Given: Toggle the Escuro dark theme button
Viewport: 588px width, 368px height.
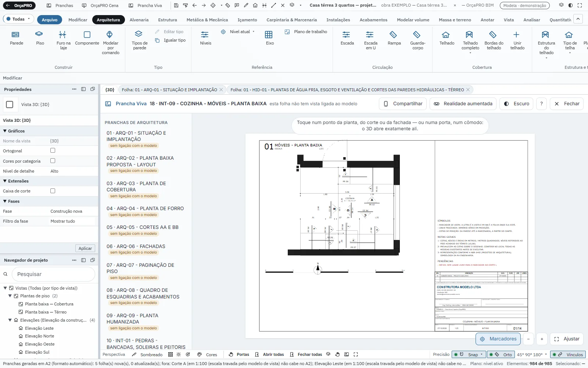Looking at the screenshot, I should click(516, 104).
